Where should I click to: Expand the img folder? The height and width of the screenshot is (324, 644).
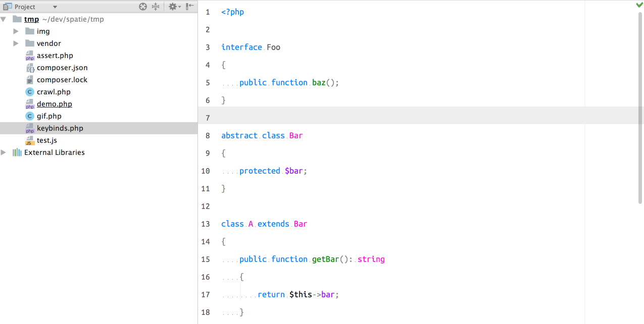coord(16,31)
